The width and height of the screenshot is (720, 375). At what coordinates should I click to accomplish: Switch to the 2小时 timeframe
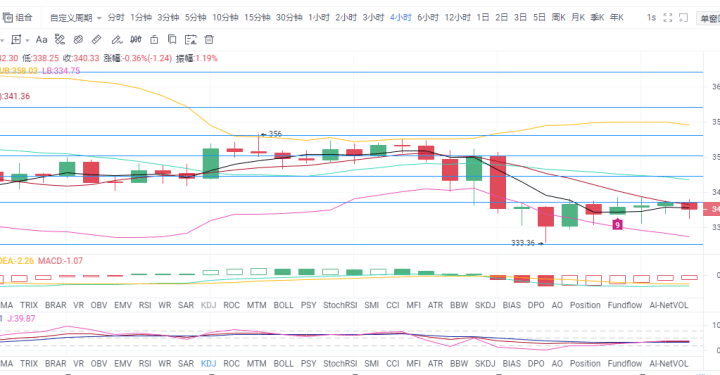(x=346, y=17)
